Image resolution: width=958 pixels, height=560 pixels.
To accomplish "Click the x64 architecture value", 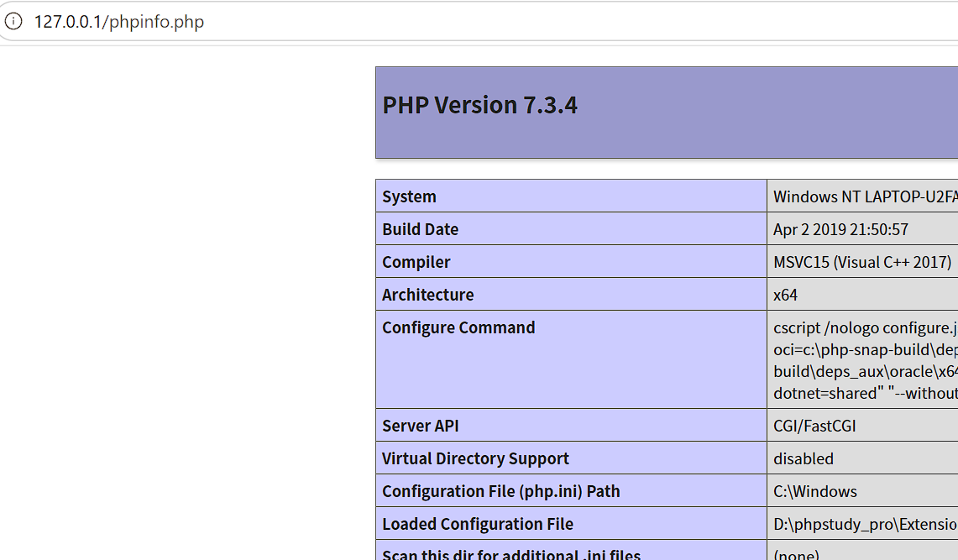I will [x=785, y=295].
